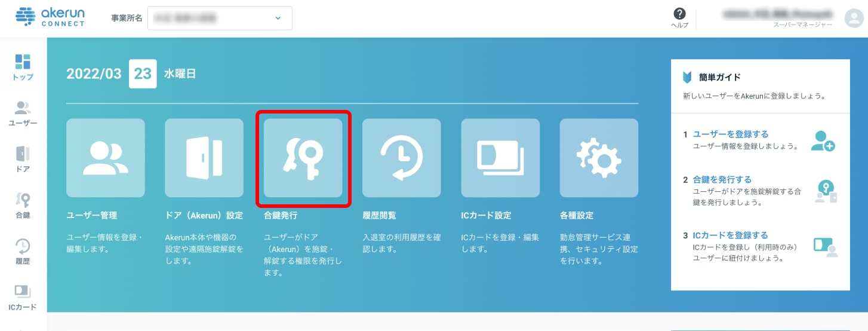
Task: Open ドア in the sidebar
Action: pos(23,159)
